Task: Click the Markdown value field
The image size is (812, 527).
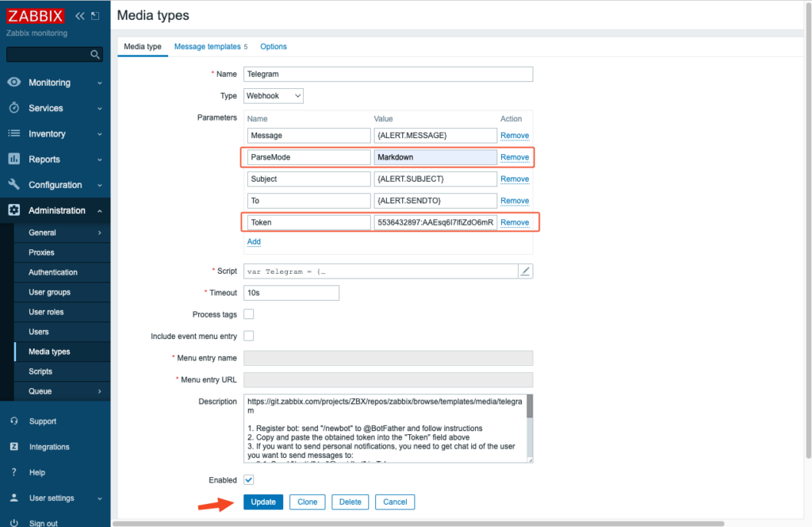Action: (435, 157)
